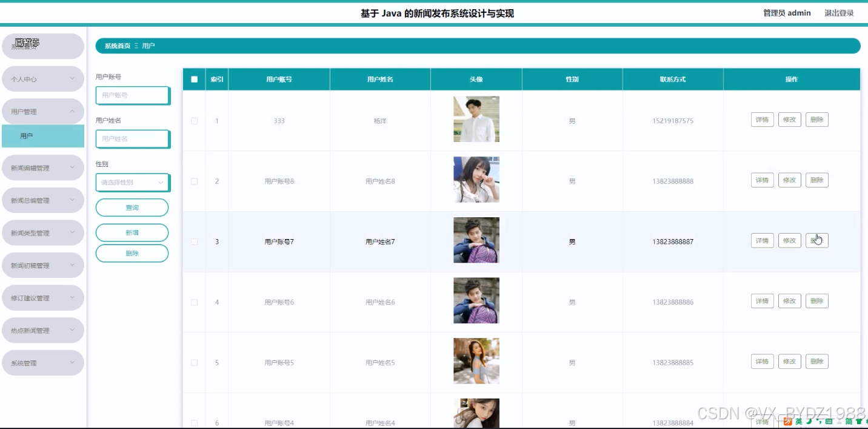Click the 管理员 admin label

point(787,13)
